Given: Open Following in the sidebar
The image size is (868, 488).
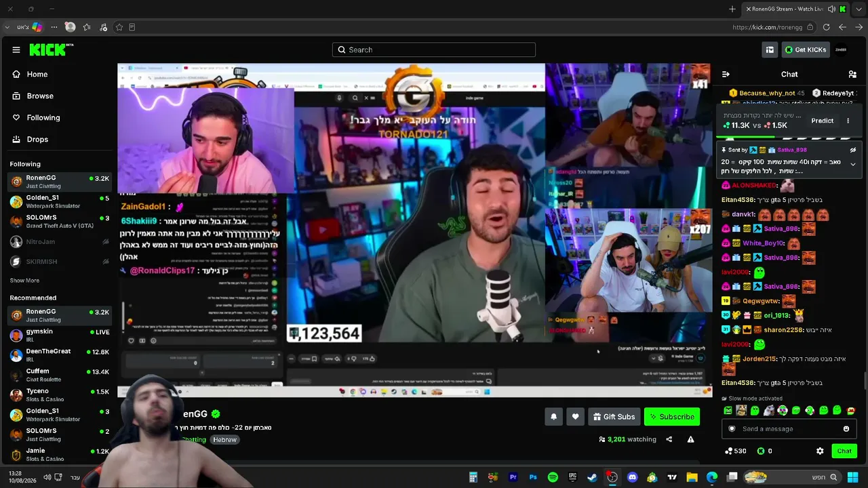Looking at the screenshot, I should 58,118.
